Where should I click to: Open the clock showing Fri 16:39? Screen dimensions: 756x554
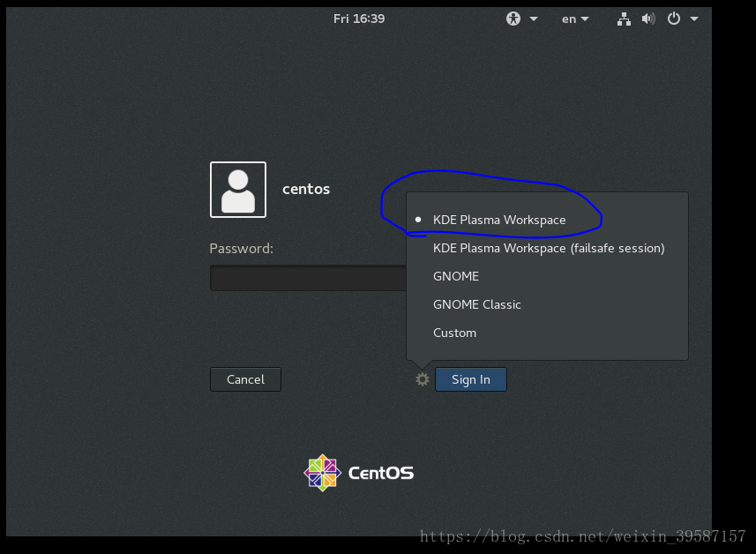pos(359,19)
